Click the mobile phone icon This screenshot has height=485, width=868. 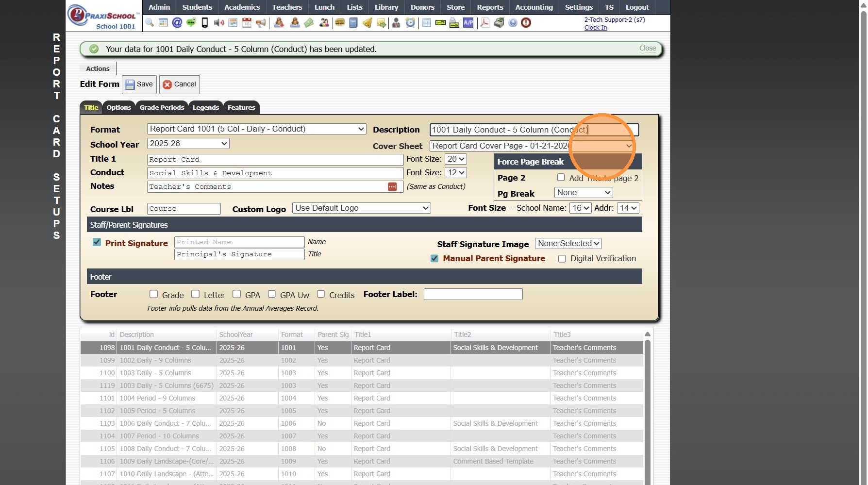click(x=205, y=23)
